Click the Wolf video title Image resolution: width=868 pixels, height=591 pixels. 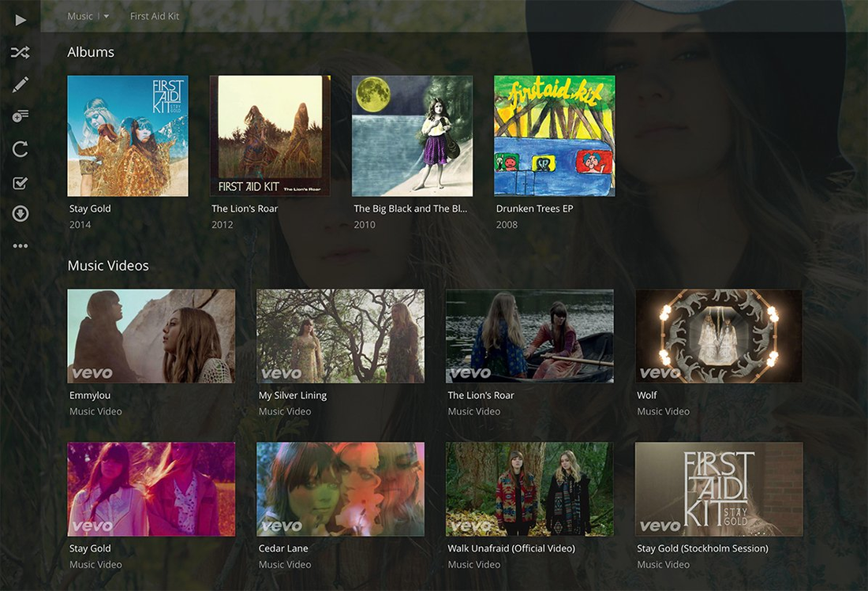tap(647, 395)
